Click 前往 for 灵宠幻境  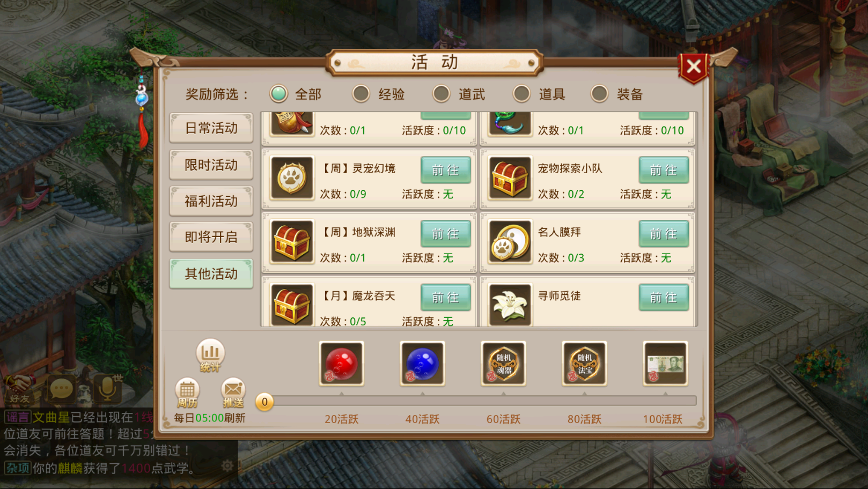446,170
